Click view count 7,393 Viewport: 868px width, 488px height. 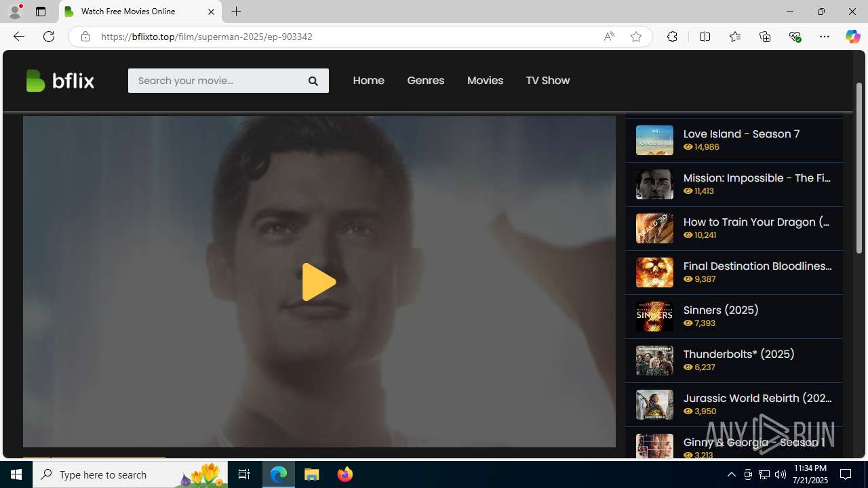[700, 323]
